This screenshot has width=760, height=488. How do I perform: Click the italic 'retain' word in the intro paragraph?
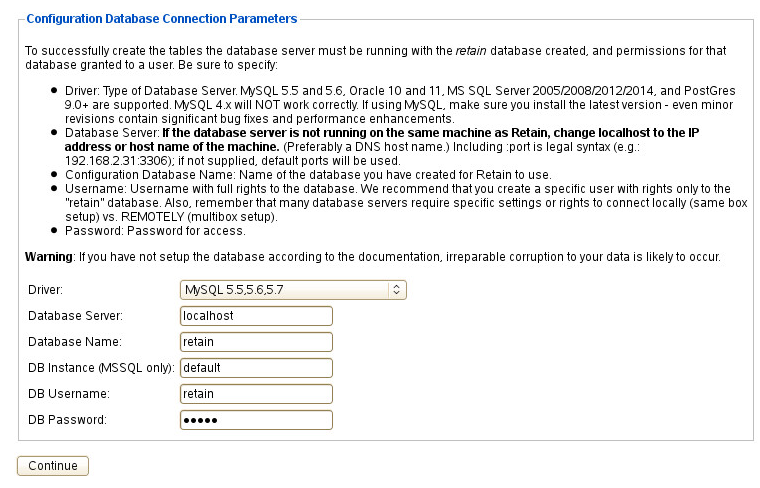click(x=471, y=51)
